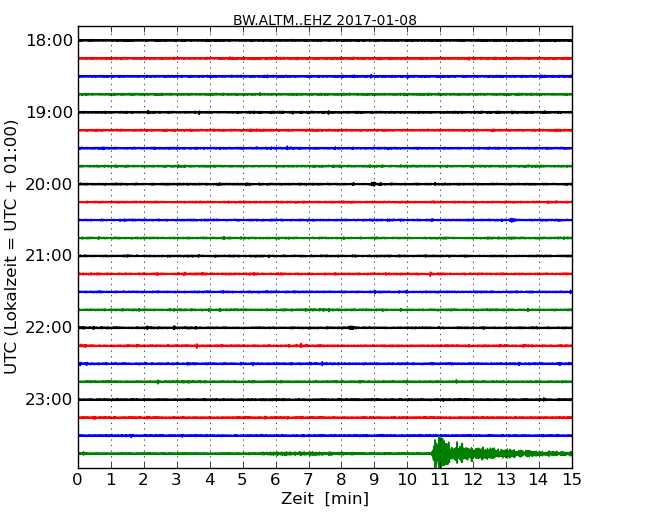
Task: Click the x-axis tick label 0
Action: [78, 480]
